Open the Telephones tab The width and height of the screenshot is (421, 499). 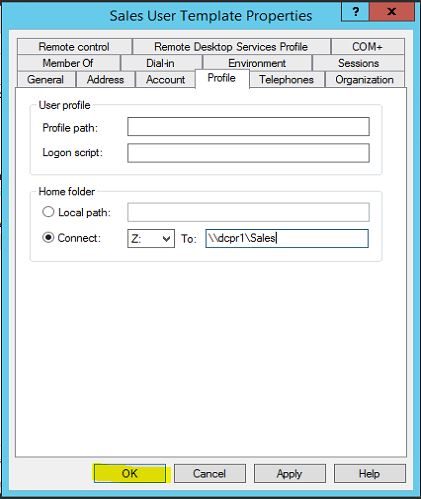tap(287, 80)
